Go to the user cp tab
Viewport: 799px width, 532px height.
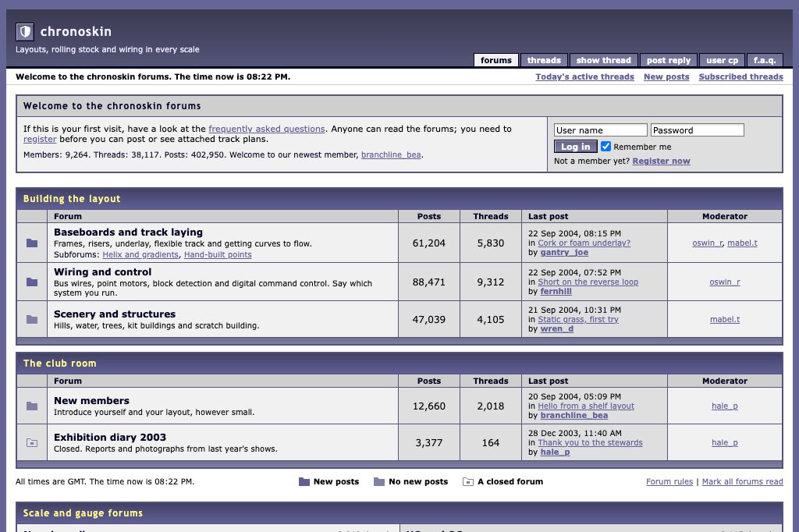click(x=722, y=60)
